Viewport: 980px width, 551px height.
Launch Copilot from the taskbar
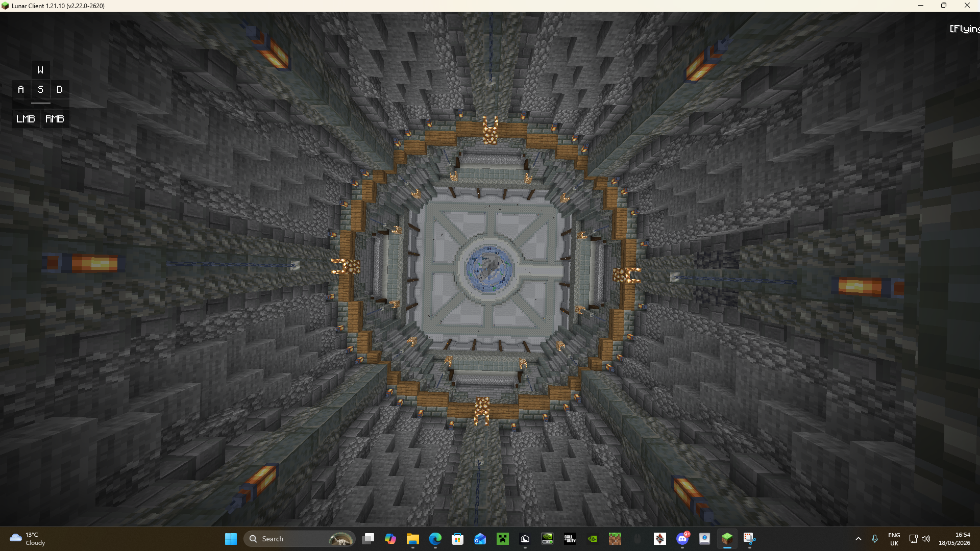point(390,539)
